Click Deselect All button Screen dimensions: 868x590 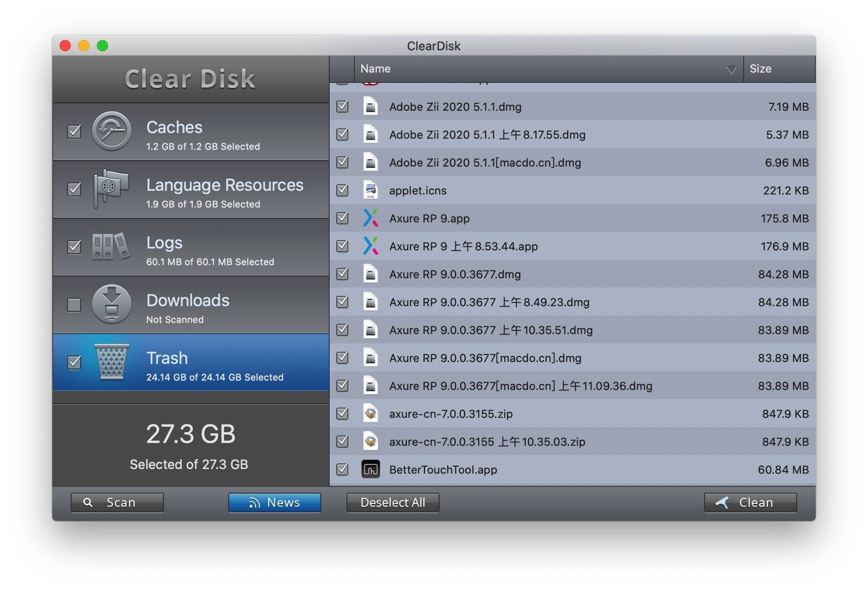point(393,503)
